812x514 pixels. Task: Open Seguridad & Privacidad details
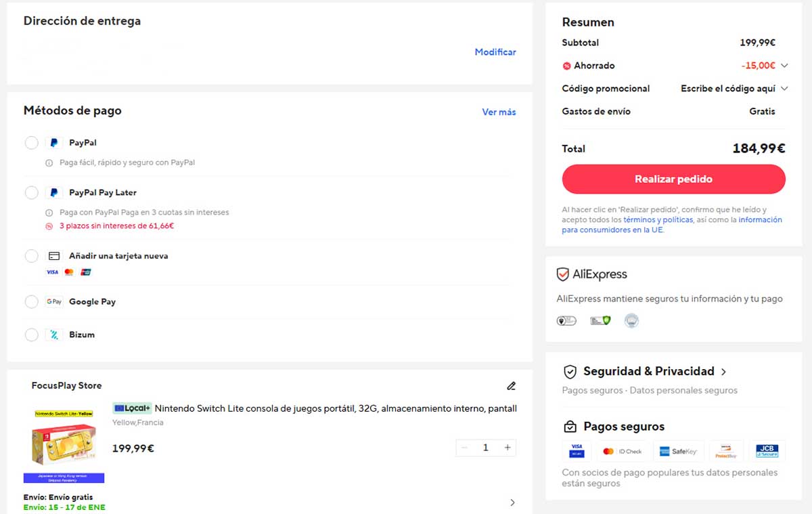click(x=723, y=372)
